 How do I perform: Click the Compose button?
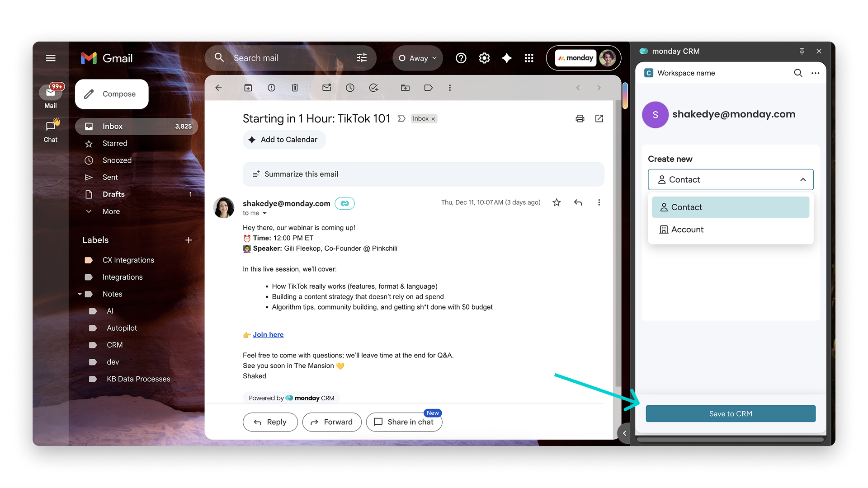[112, 94]
